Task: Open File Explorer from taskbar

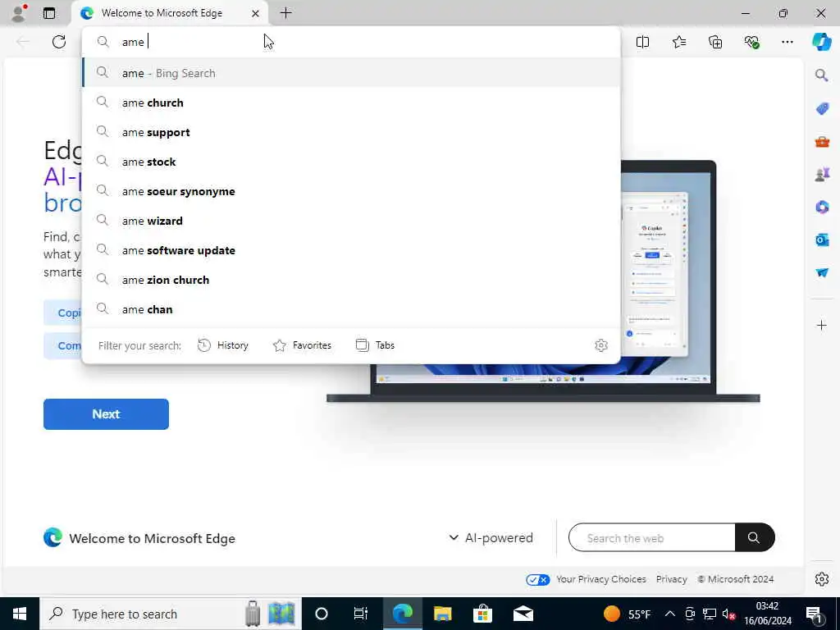Action: (442, 614)
